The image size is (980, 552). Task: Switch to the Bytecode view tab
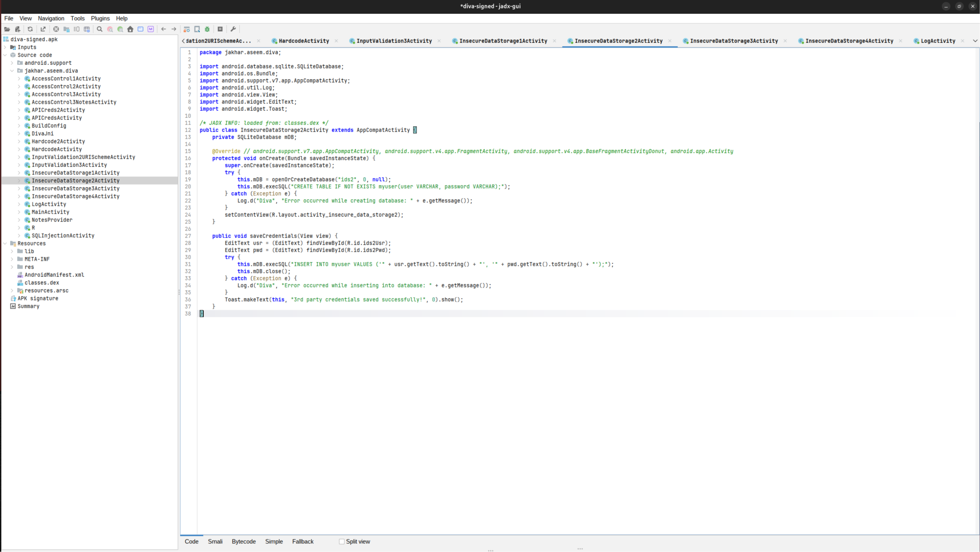244,541
